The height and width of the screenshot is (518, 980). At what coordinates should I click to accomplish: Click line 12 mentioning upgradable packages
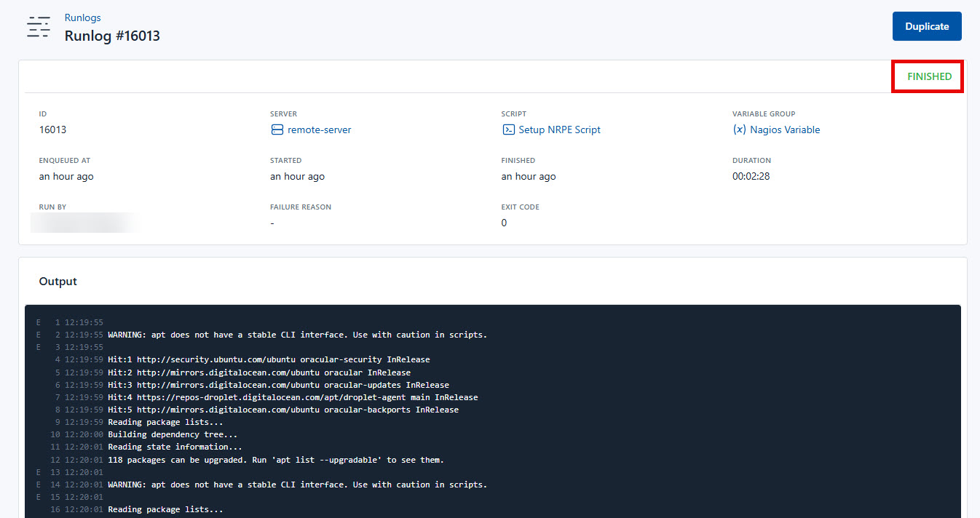tap(277, 459)
